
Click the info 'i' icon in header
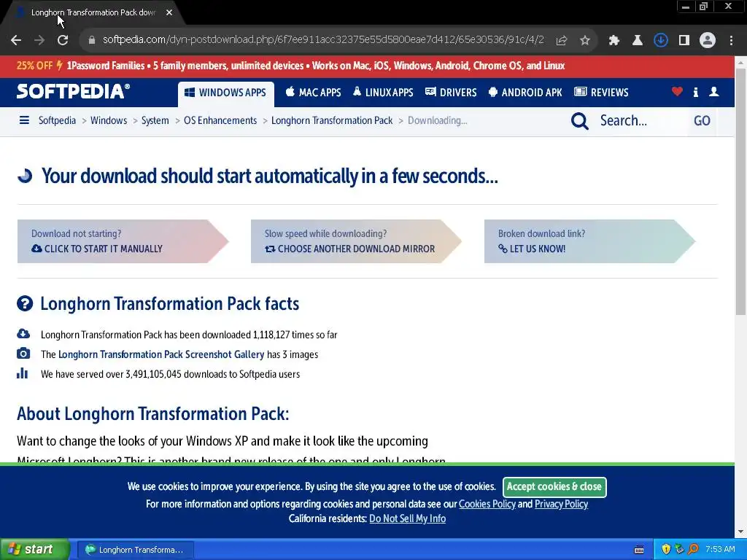coord(695,92)
